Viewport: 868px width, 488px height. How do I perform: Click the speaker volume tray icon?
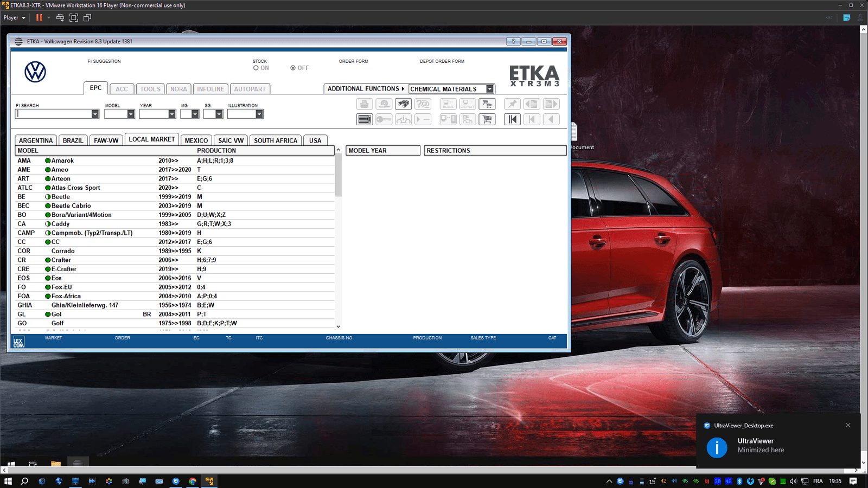click(793, 481)
